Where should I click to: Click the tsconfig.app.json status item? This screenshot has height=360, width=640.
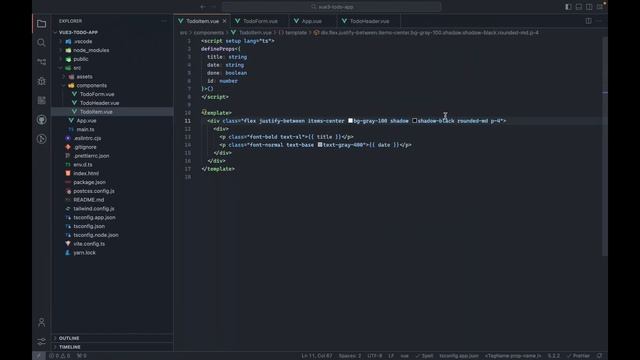click(459, 356)
